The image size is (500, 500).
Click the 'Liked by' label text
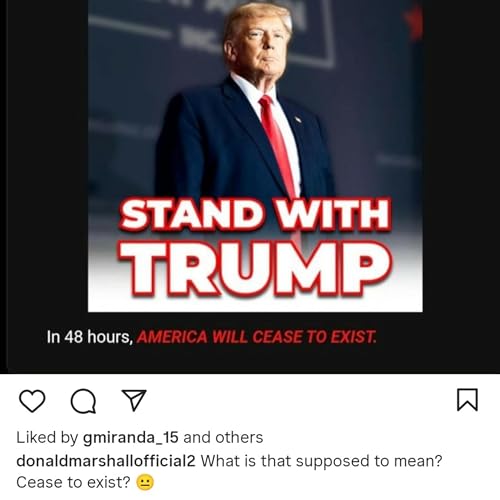(x=47, y=438)
